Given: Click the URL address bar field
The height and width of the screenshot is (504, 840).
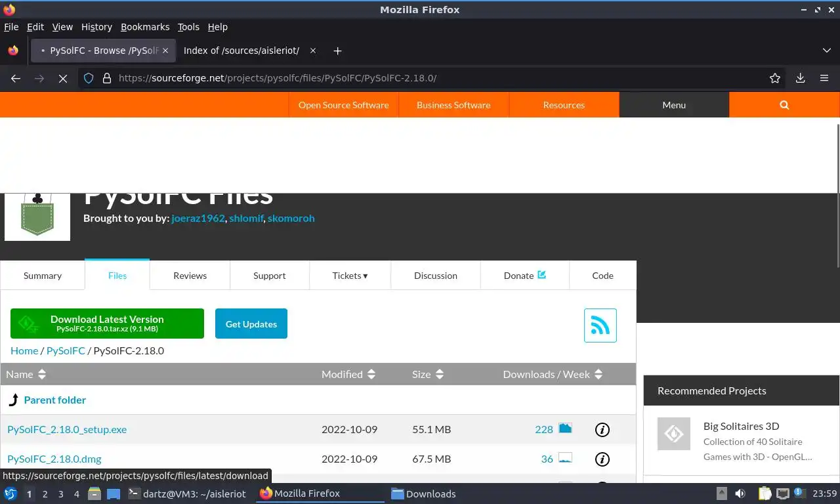Looking at the screenshot, I should 433,78.
